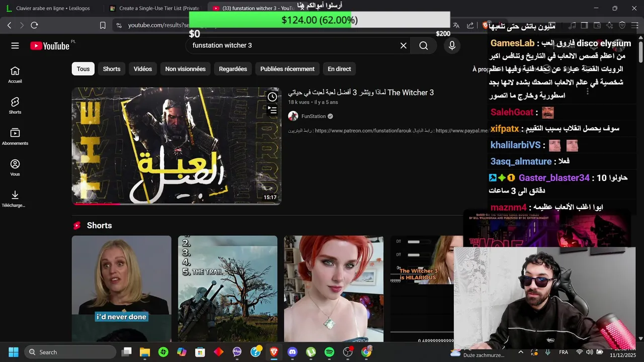Reload the page in browser toolbar

(x=34, y=25)
